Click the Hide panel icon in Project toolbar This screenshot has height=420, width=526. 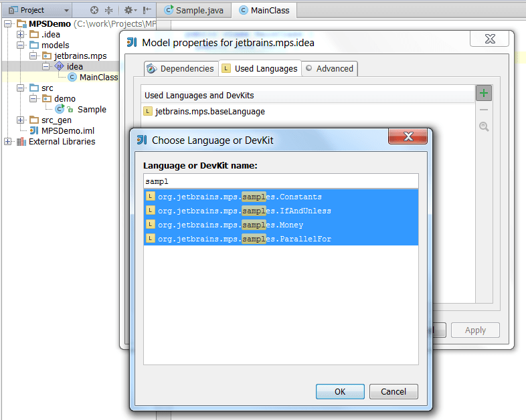(147, 11)
